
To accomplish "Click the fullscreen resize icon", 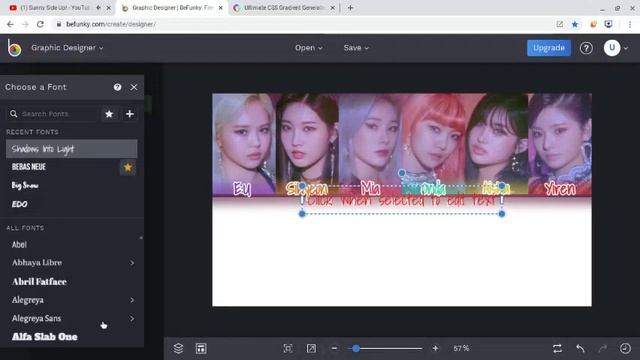I will click(x=311, y=348).
